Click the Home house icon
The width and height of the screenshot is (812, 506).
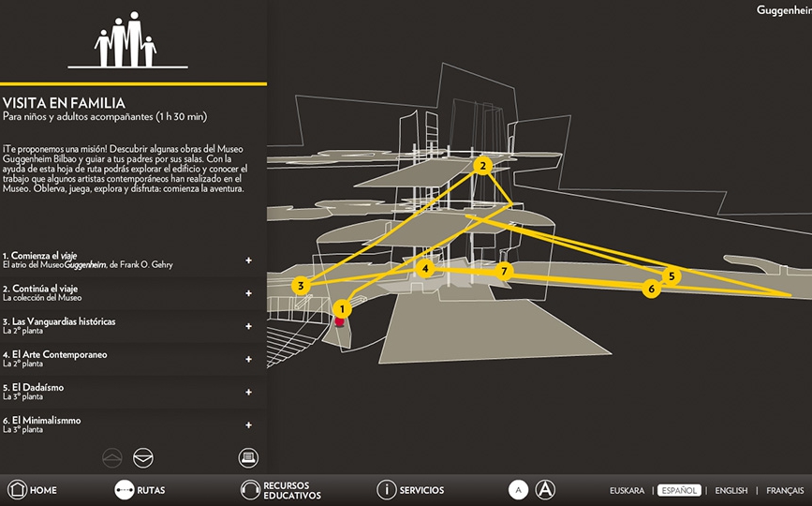17,489
